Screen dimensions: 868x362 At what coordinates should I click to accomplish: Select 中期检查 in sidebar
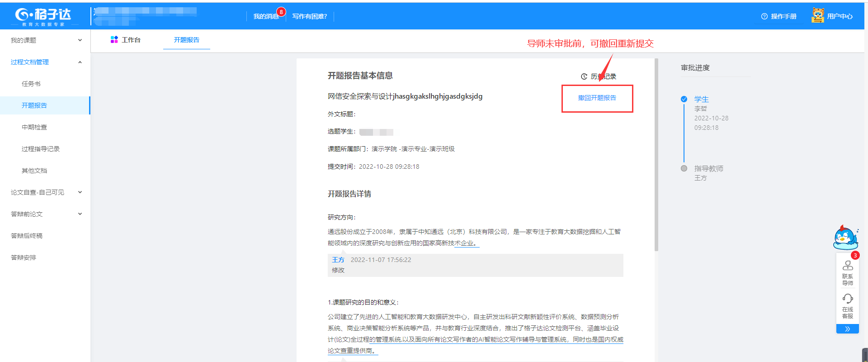(x=34, y=127)
